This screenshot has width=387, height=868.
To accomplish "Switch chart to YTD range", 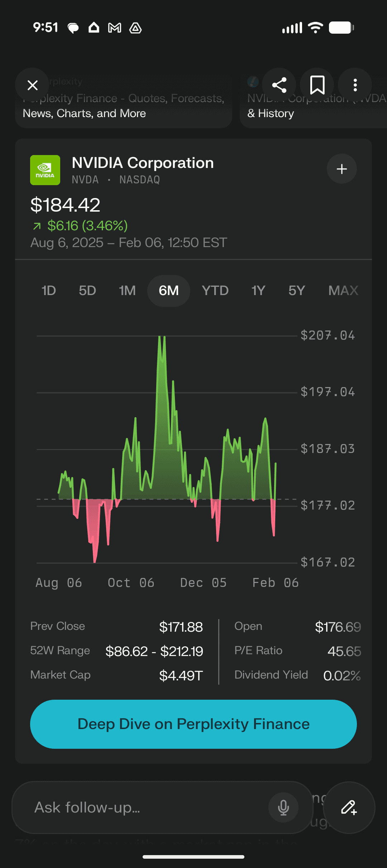I will 215,291.
